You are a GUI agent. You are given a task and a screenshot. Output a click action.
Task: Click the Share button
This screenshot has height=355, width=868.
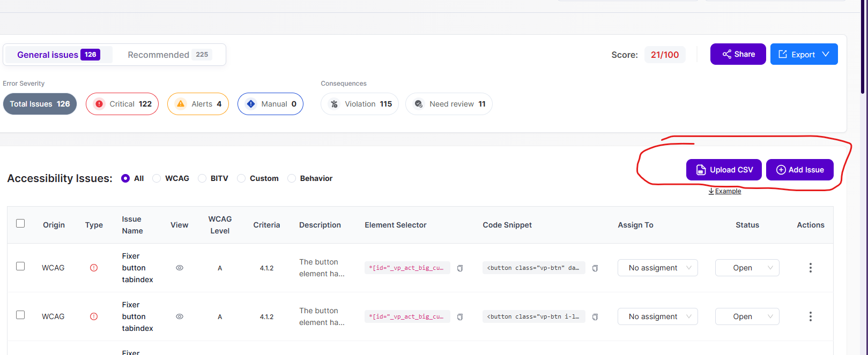[738, 54]
